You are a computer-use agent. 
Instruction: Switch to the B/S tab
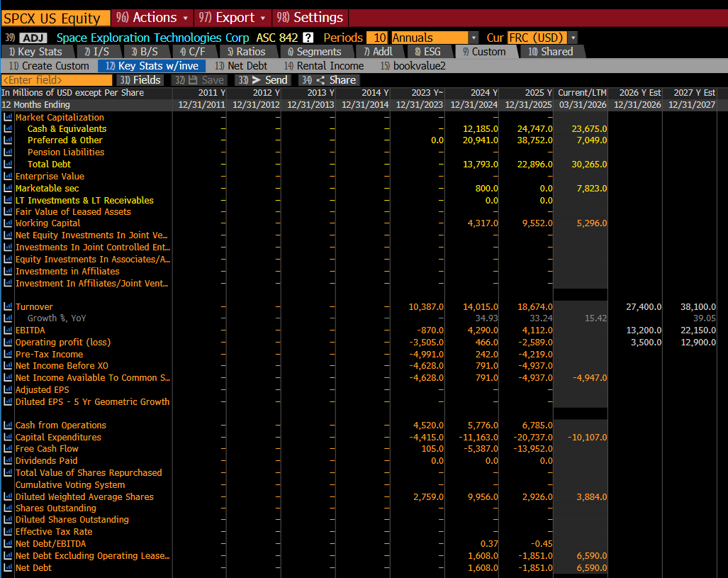145,52
